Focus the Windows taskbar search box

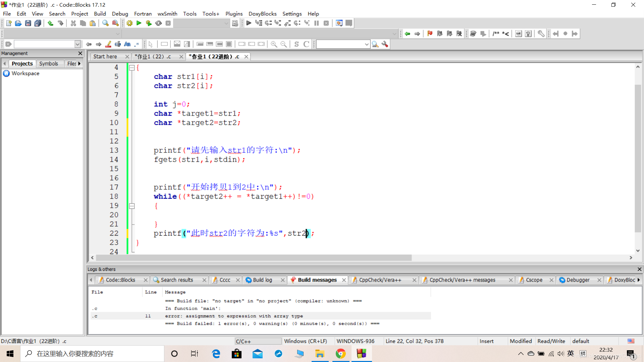(92, 354)
